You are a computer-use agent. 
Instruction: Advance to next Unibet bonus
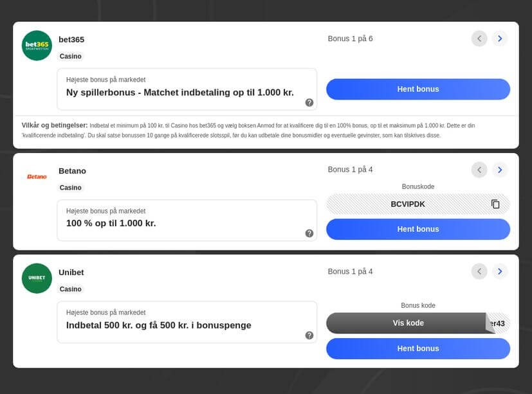tap(500, 271)
